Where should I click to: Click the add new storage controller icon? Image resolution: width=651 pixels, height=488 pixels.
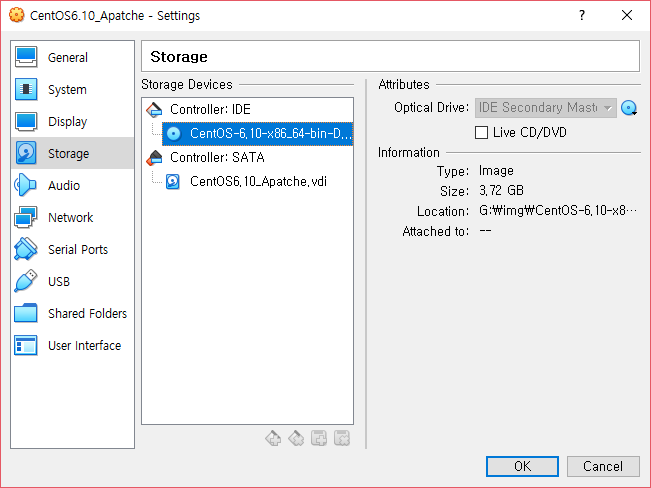pos(273,438)
